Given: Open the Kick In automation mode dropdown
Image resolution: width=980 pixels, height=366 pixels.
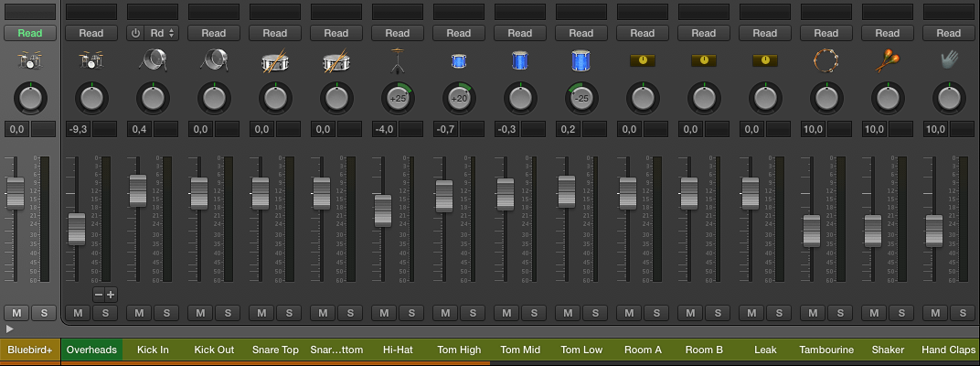Looking at the screenshot, I should (x=163, y=33).
